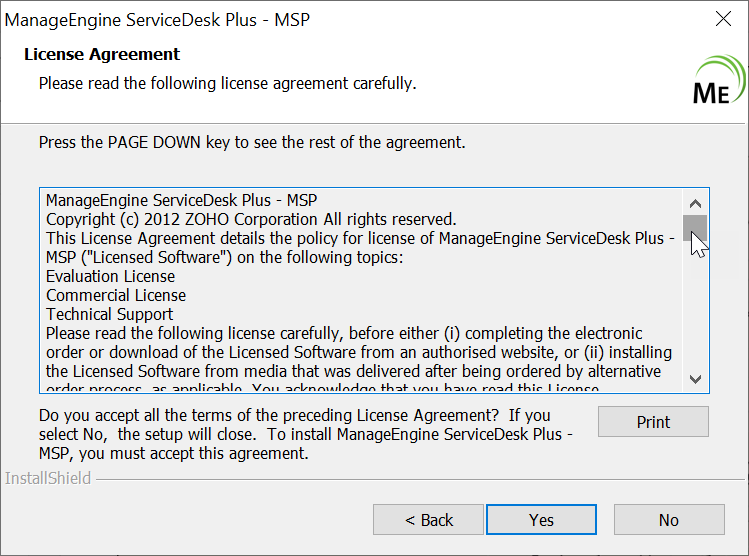Image resolution: width=749 pixels, height=556 pixels.
Task: Decline the agreement with No
Action: [x=669, y=520]
